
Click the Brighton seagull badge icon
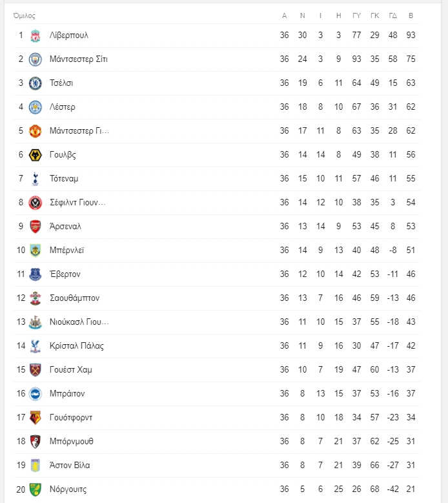click(x=36, y=394)
